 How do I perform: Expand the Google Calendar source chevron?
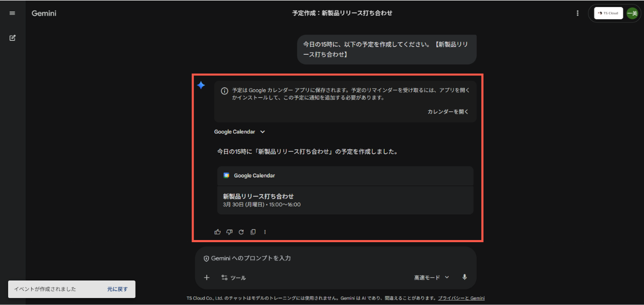pos(262,132)
